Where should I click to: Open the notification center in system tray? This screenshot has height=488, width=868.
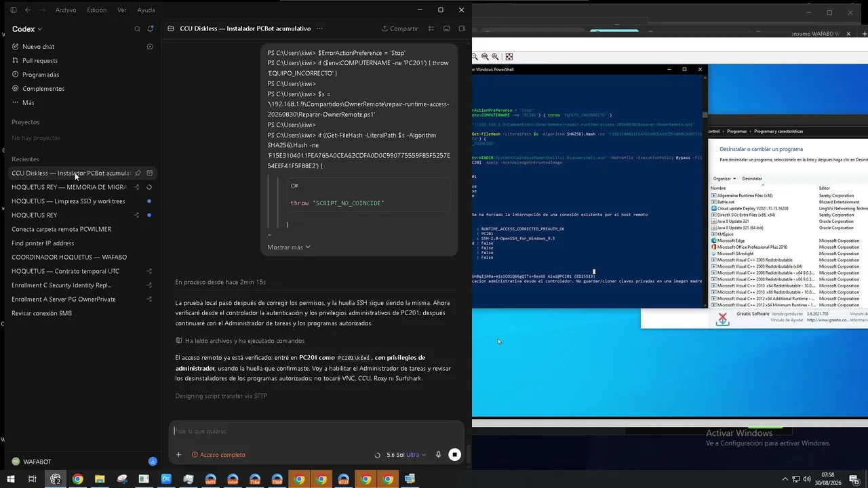pos(854,480)
